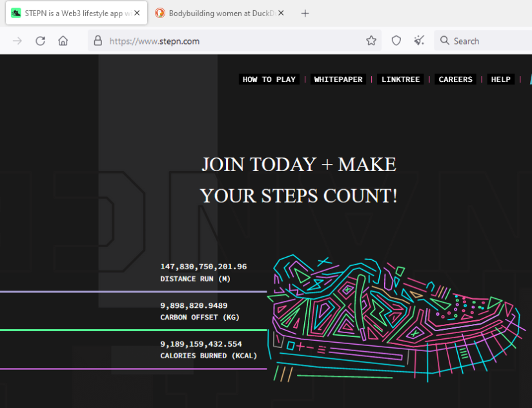
Task: Click the YOUR STEPS COUNT! headline line
Action: coord(298,196)
